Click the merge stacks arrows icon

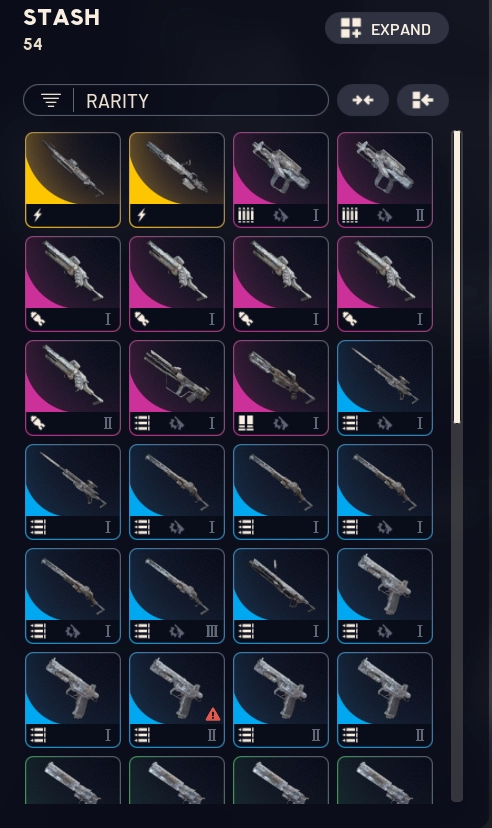click(x=363, y=100)
